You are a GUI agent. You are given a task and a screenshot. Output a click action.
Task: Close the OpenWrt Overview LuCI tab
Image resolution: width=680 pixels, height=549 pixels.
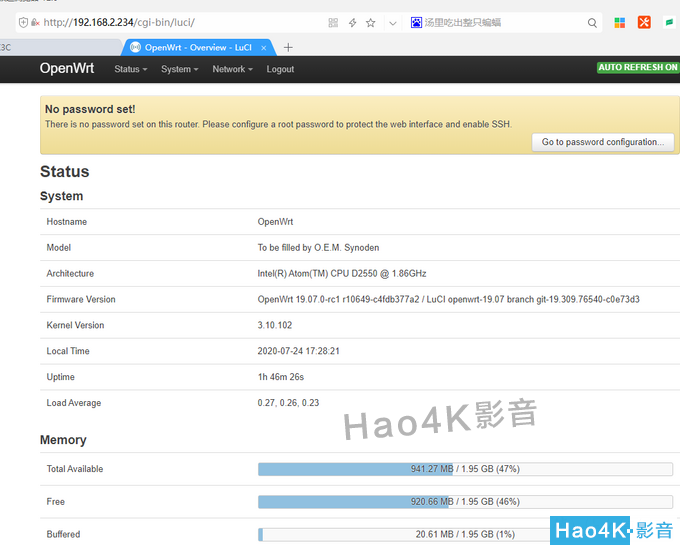click(264, 48)
